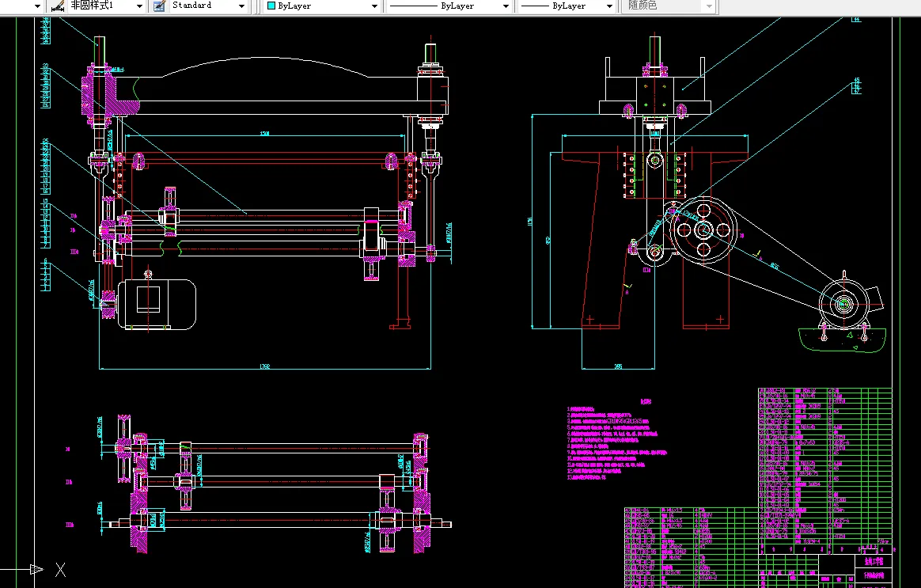Expand the Standard table style dropdown

(x=241, y=6)
